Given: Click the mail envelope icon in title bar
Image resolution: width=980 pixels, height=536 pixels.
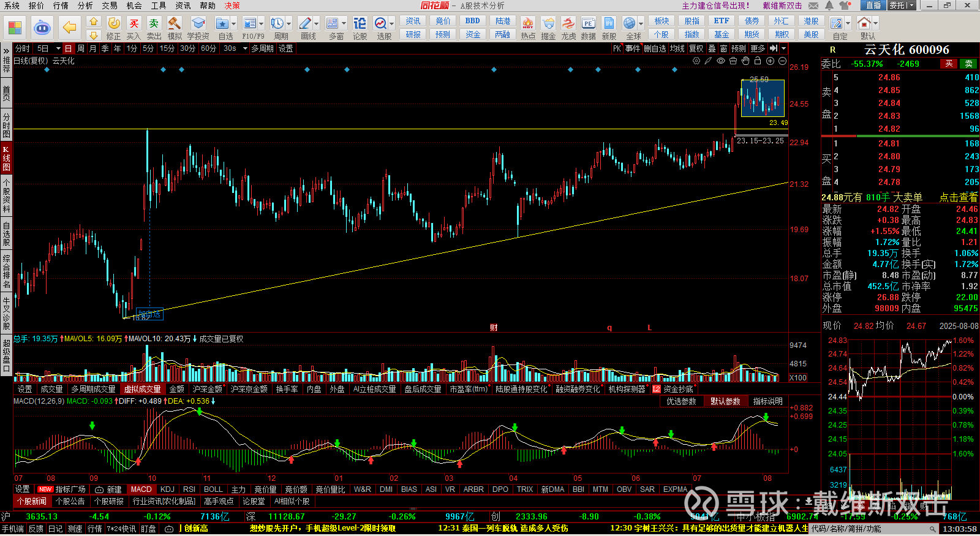Looking at the screenshot, I should click(x=813, y=6).
